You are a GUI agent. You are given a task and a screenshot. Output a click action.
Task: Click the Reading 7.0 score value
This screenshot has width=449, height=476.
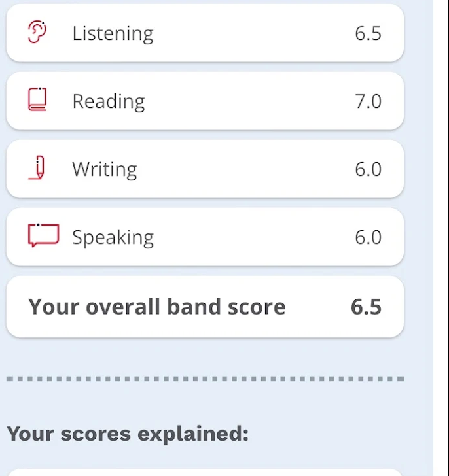click(368, 101)
